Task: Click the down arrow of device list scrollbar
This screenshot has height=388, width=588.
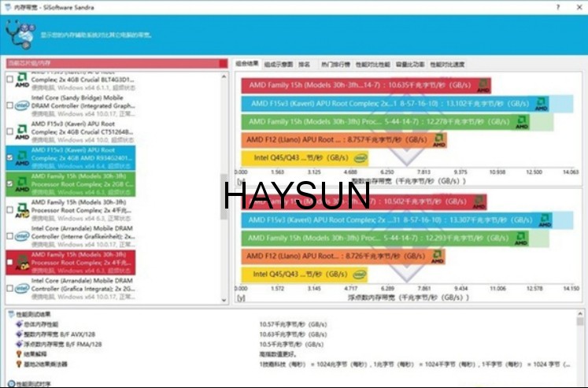Action: 224,300
